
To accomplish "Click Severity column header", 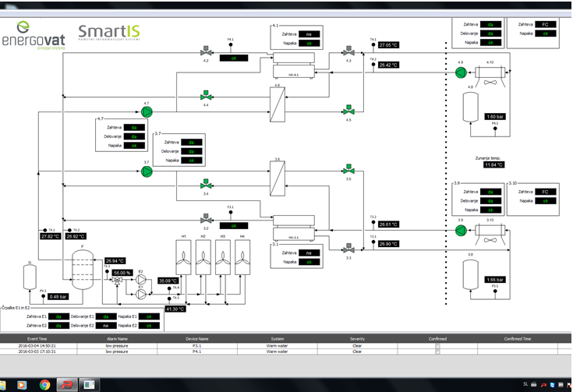I will point(357,339).
